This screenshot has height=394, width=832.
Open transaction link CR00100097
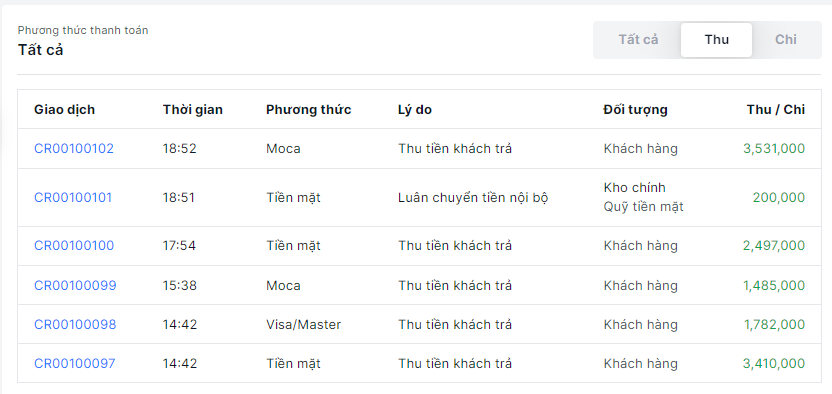click(x=74, y=363)
